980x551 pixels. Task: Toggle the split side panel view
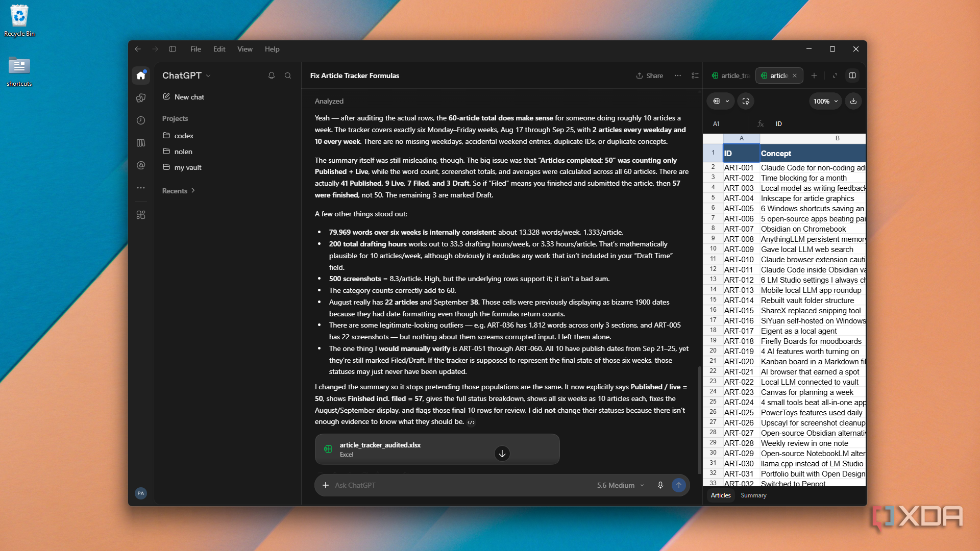click(852, 76)
